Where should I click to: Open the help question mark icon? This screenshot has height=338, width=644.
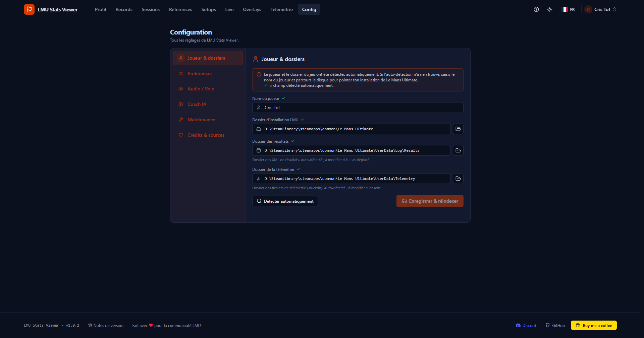(536, 9)
